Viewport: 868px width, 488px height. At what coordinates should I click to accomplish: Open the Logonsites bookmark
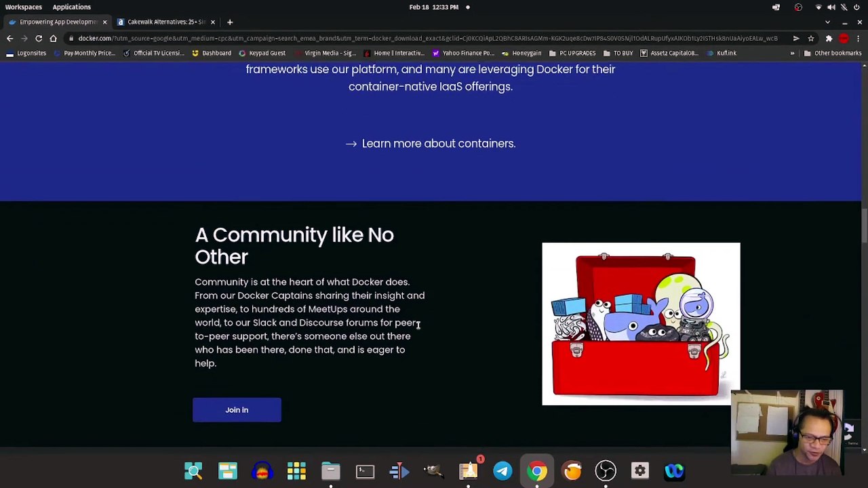pos(26,53)
